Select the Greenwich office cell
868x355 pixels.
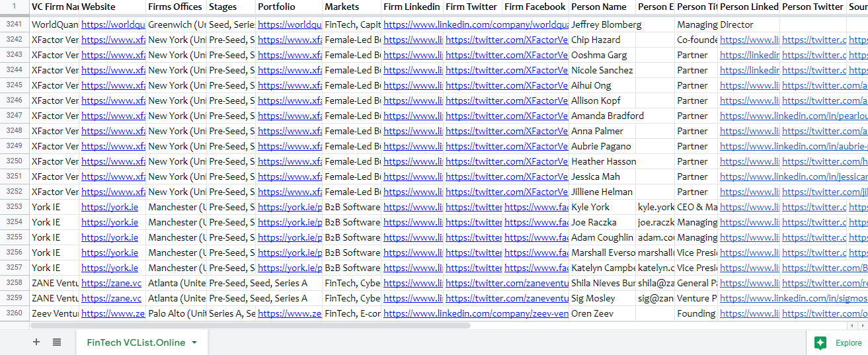(176, 24)
